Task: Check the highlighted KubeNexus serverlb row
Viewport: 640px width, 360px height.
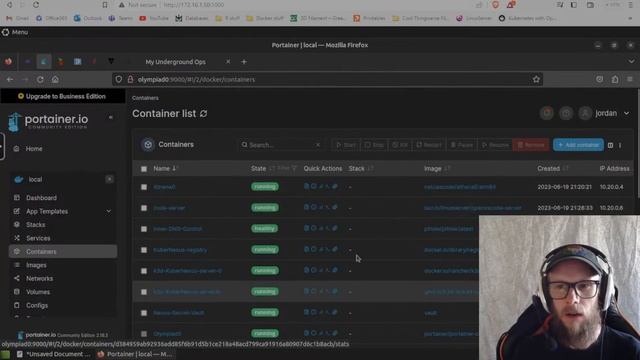Action: [144, 292]
